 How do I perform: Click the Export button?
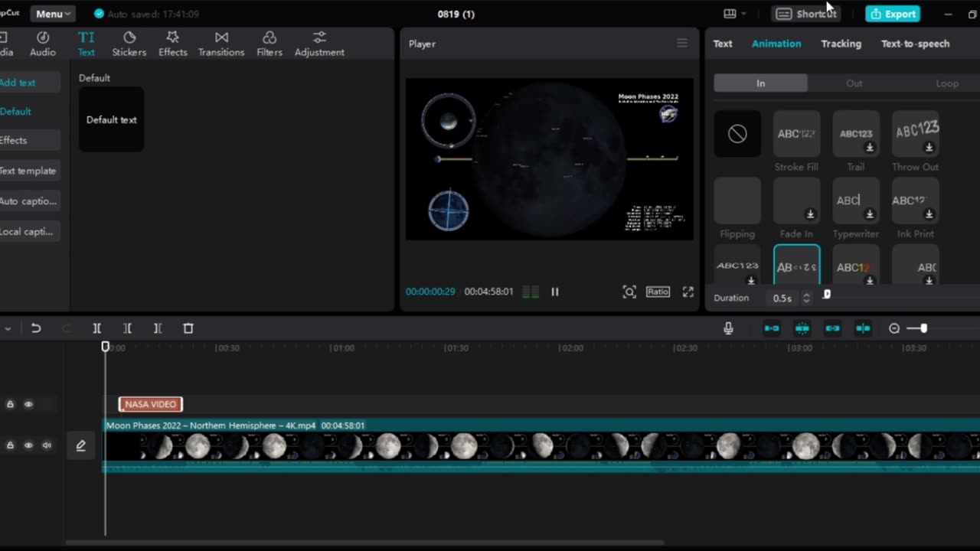(893, 14)
